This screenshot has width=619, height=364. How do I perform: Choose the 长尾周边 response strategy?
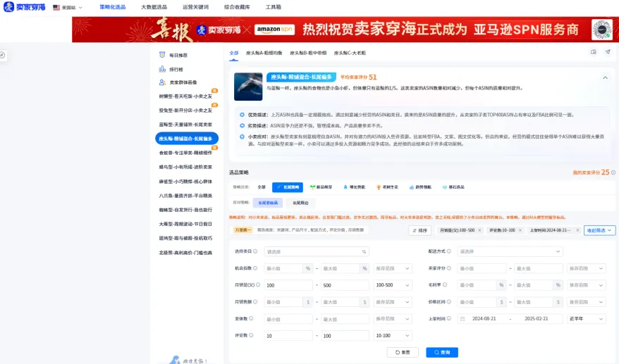pos(300,203)
